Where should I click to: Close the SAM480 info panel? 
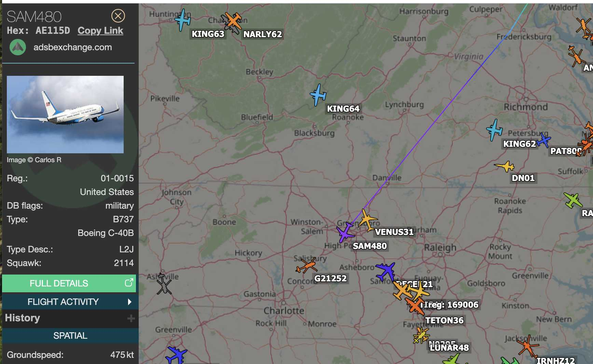coord(118,16)
